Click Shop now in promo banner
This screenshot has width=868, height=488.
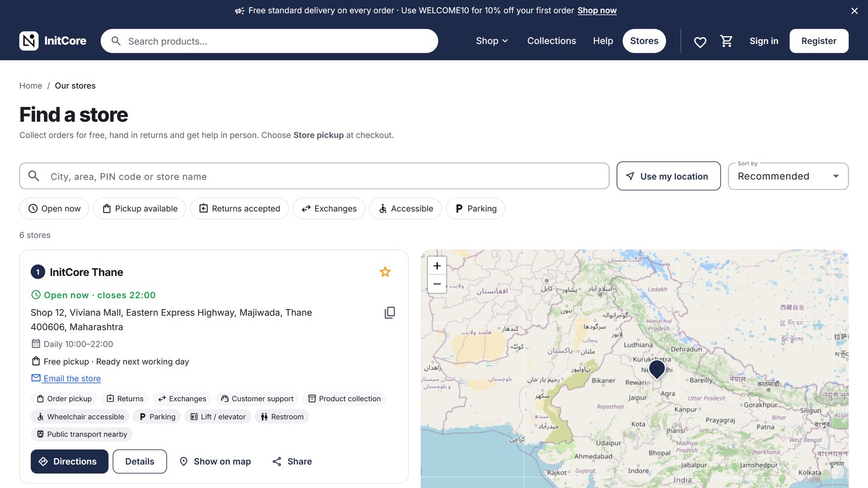597,11
